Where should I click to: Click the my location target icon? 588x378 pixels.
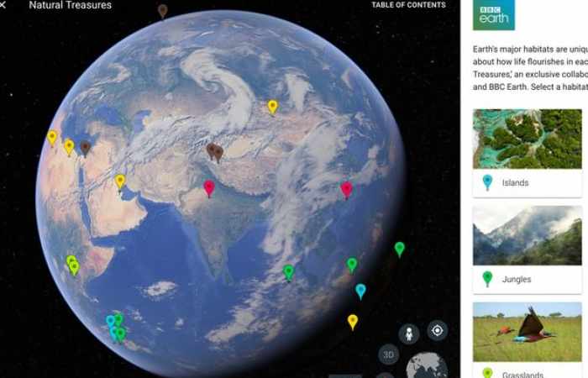[x=438, y=331]
